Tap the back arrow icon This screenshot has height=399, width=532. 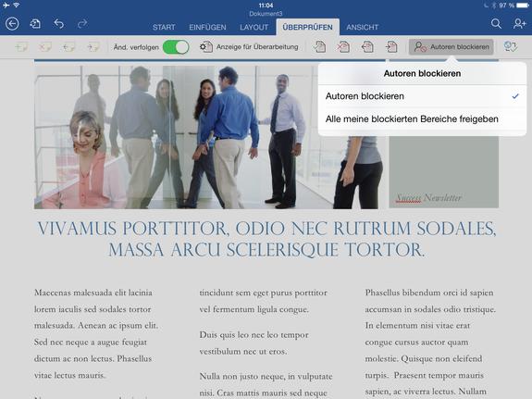(12, 24)
